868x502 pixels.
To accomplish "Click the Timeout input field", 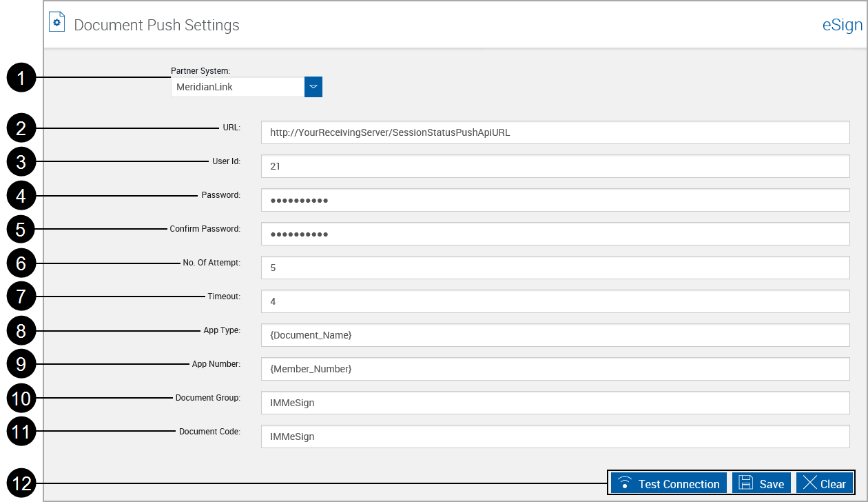I will tap(555, 301).
